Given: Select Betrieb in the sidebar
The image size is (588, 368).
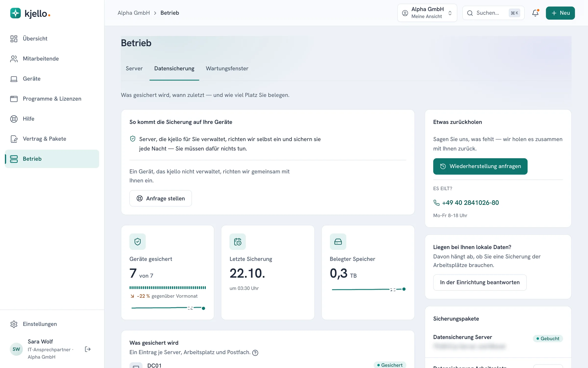Looking at the screenshot, I should 52,159.
